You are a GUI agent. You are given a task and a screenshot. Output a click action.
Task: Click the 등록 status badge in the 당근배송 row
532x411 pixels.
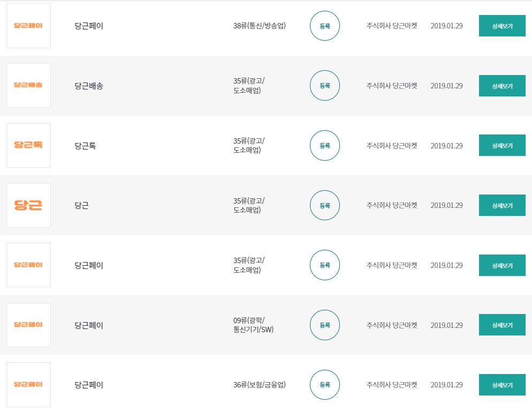pos(325,86)
